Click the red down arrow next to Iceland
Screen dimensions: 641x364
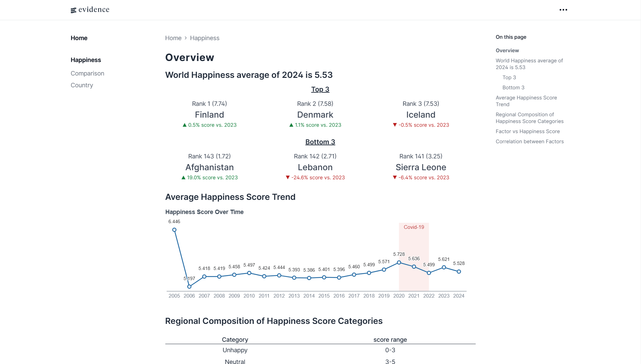tap(395, 125)
